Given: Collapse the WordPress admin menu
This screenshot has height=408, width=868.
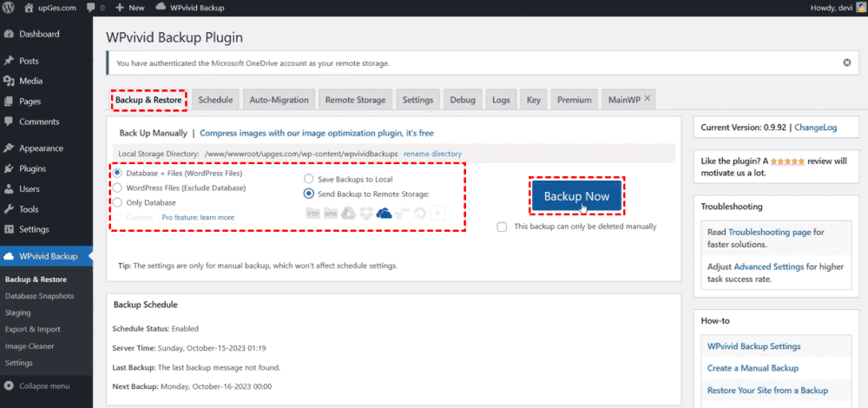Looking at the screenshot, I should click(x=39, y=385).
